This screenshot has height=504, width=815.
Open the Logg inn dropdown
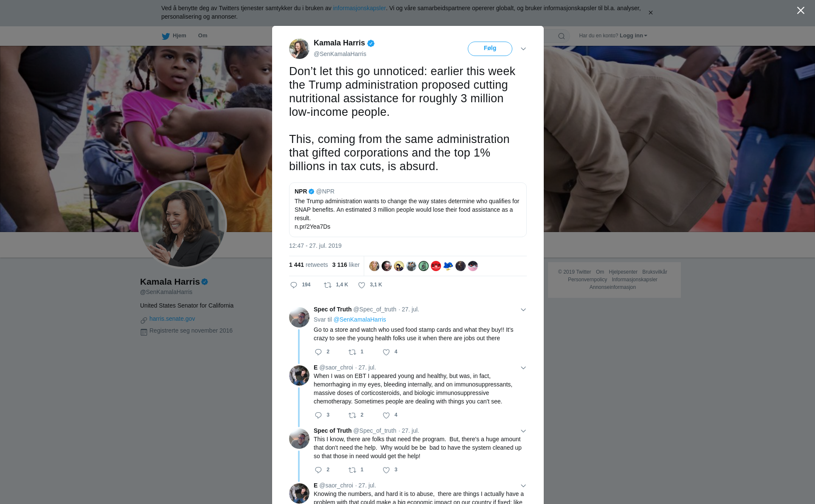(633, 36)
